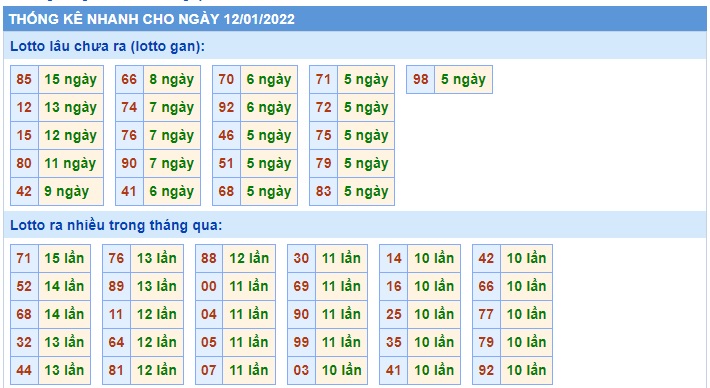Select number 32 in the frequent table
This screenshot has width=710, height=388.
(x=24, y=342)
